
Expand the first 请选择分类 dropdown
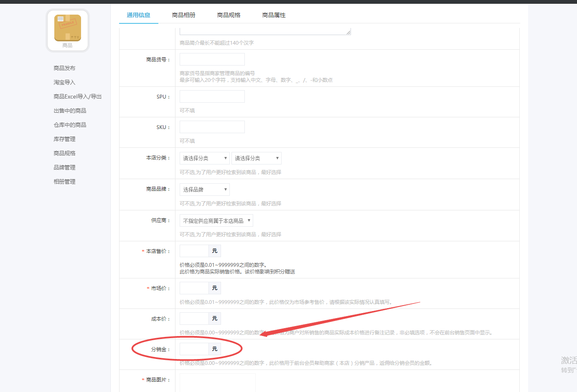point(204,158)
